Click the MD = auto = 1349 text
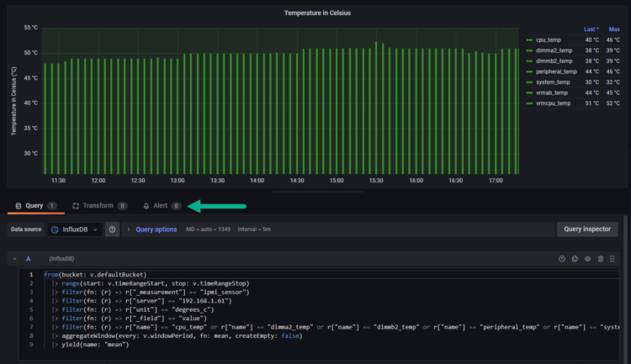The height and width of the screenshot is (364, 631). coord(208,229)
